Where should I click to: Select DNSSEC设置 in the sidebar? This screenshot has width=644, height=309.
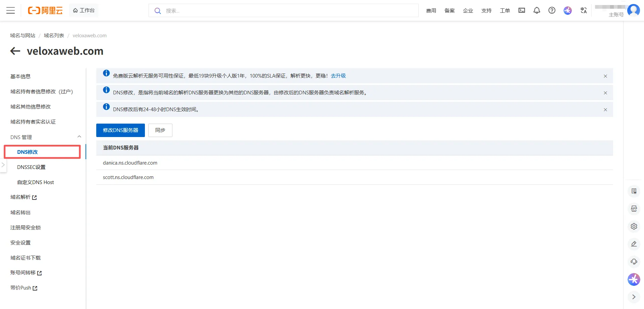31,167
